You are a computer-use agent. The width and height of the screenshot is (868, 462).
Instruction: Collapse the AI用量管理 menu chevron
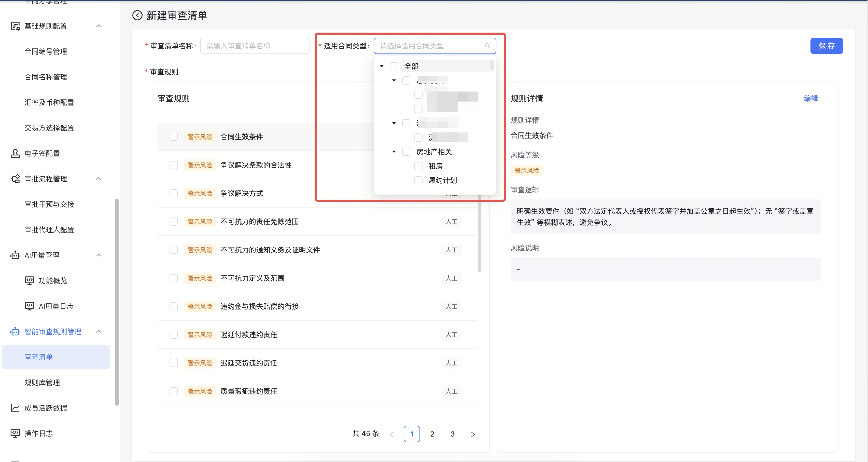(99, 255)
